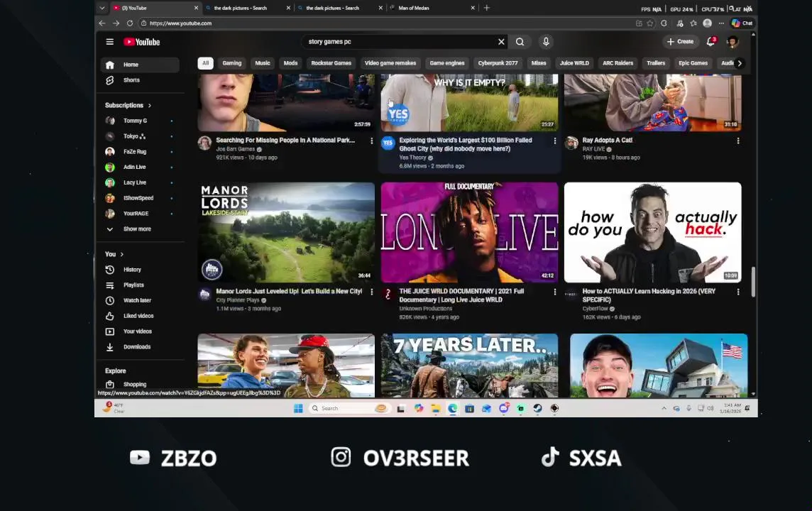Expand the Subscriptions section arrow
Viewport: 812px width, 511px height.
coord(150,106)
